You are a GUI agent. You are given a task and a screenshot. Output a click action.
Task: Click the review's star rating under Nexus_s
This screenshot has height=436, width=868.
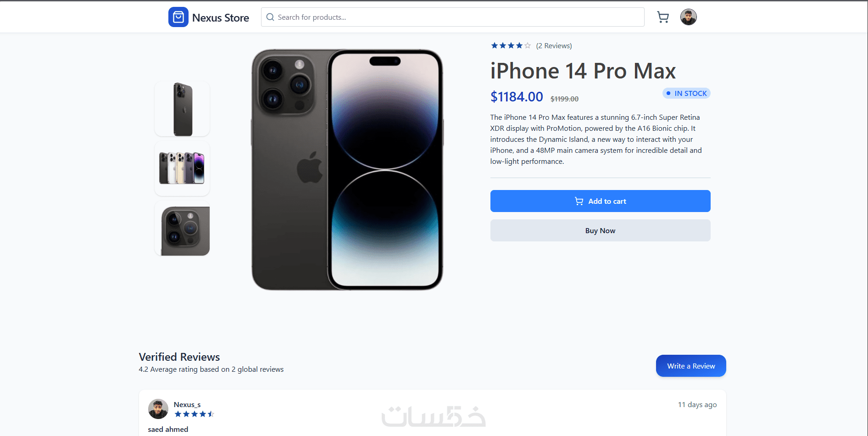(194, 414)
